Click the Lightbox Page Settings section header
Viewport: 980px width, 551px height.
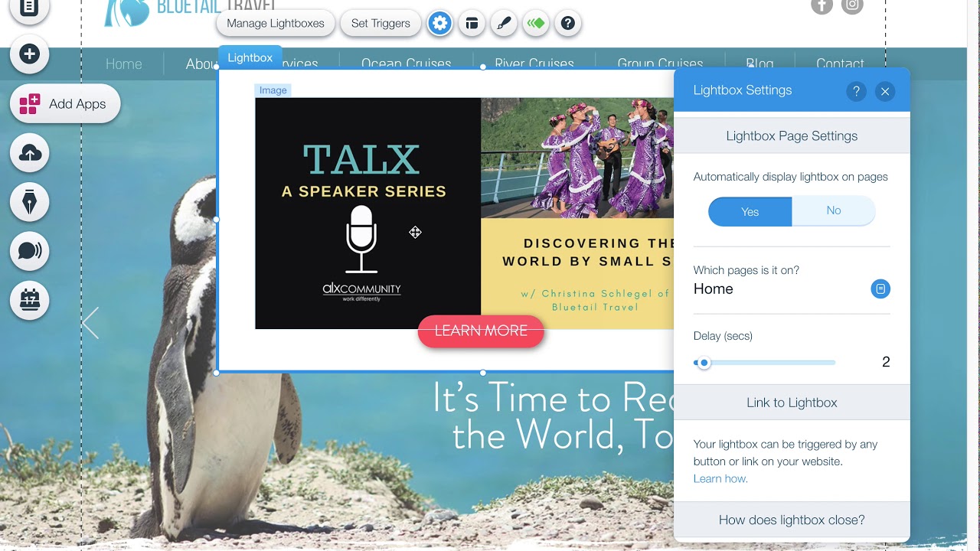tap(792, 136)
